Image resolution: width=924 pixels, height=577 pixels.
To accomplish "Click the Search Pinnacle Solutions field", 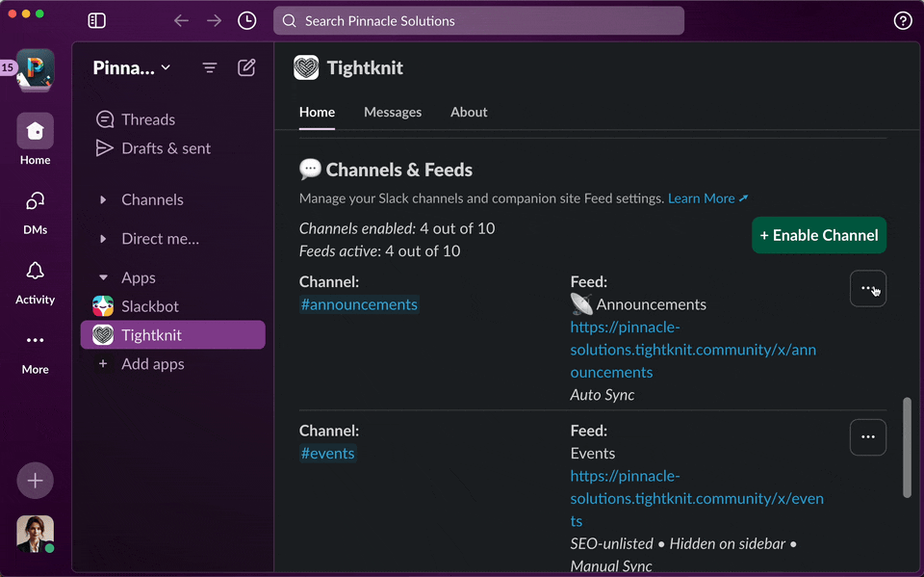I will click(x=478, y=20).
